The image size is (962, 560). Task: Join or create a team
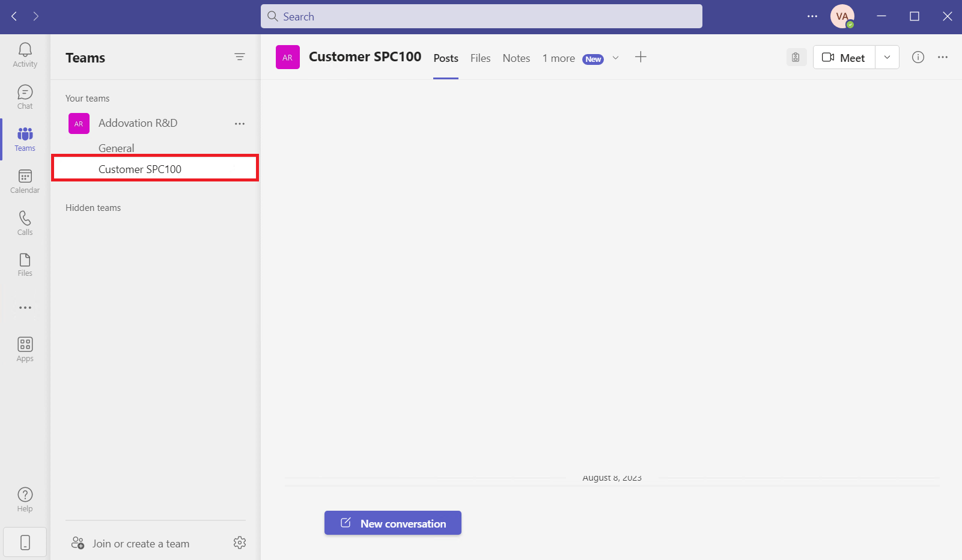(141, 543)
